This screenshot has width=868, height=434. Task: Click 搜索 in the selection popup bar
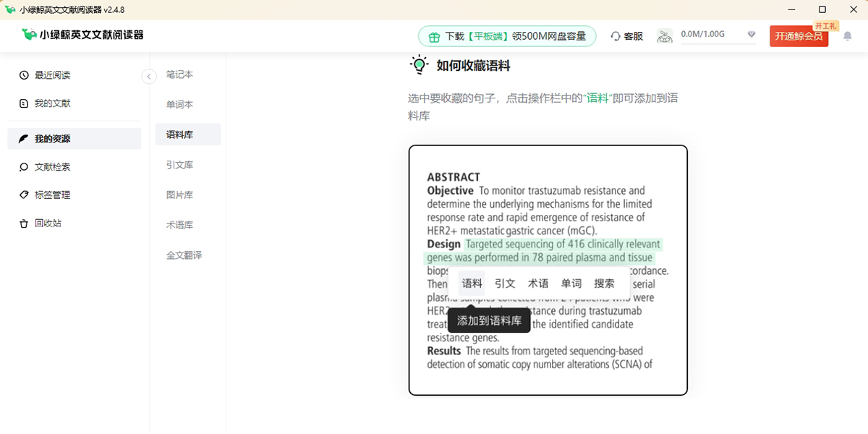(x=606, y=284)
